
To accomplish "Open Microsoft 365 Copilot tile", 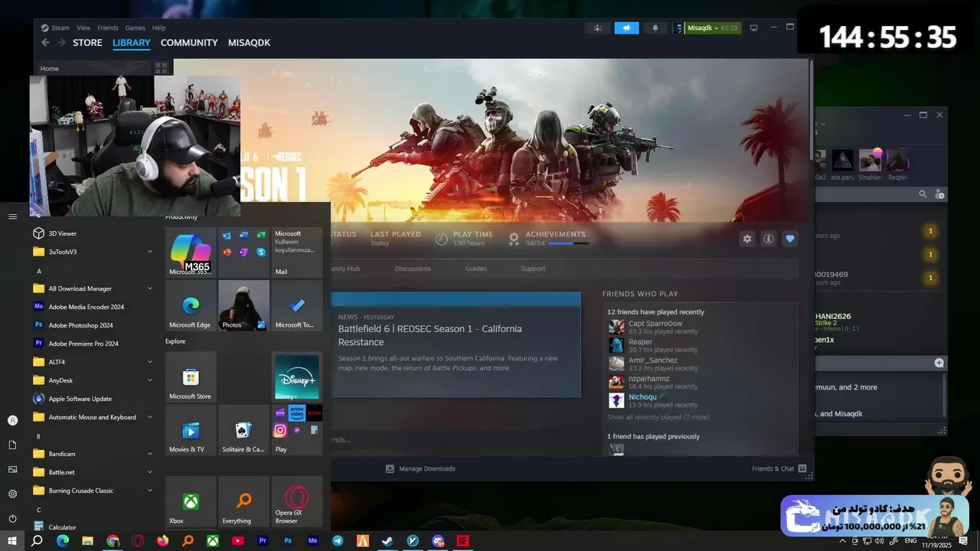I will pyautogui.click(x=191, y=252).
